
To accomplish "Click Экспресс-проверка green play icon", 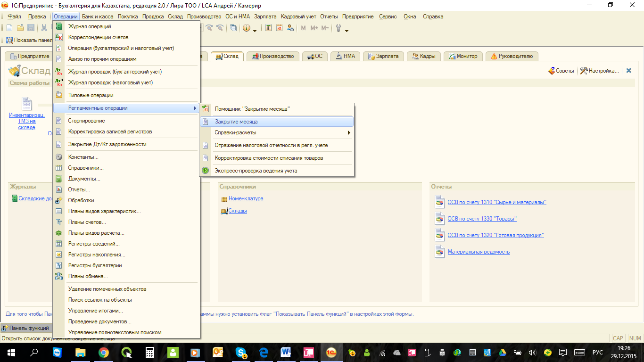I will point(205,171).
